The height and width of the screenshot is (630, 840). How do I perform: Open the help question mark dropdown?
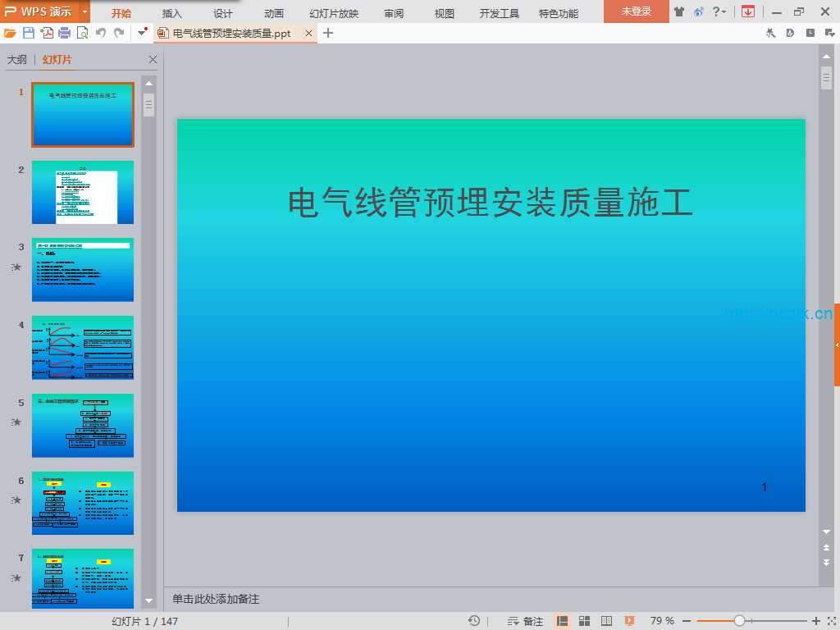point(719,11)
